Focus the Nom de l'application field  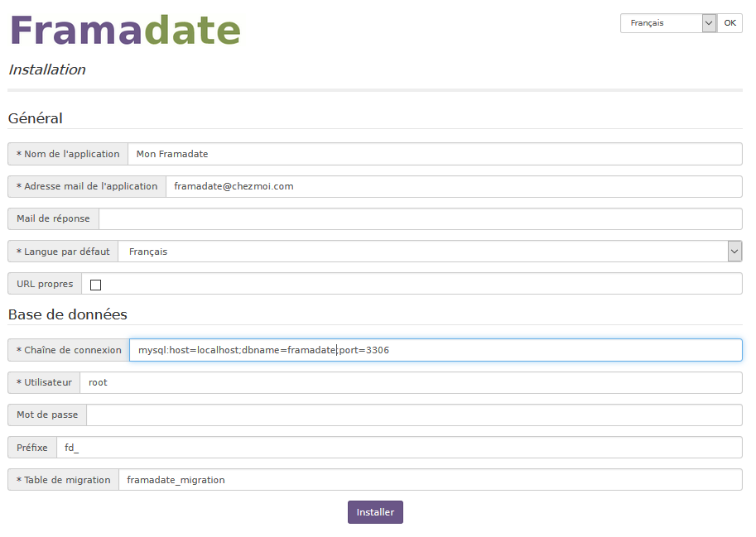(x=435, y=154)
